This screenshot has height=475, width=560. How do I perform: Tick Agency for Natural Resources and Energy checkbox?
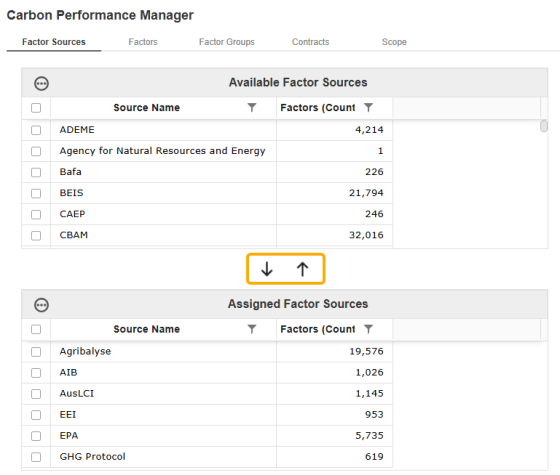[36, 151]
